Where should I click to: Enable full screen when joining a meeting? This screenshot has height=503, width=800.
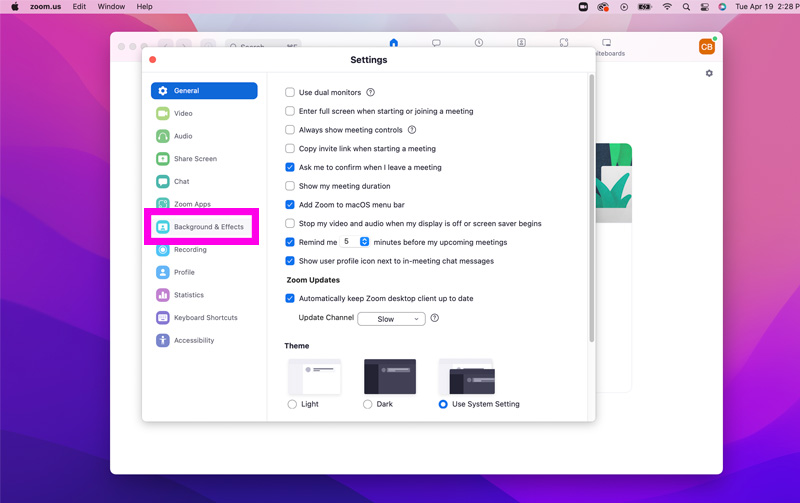point(290,111)
